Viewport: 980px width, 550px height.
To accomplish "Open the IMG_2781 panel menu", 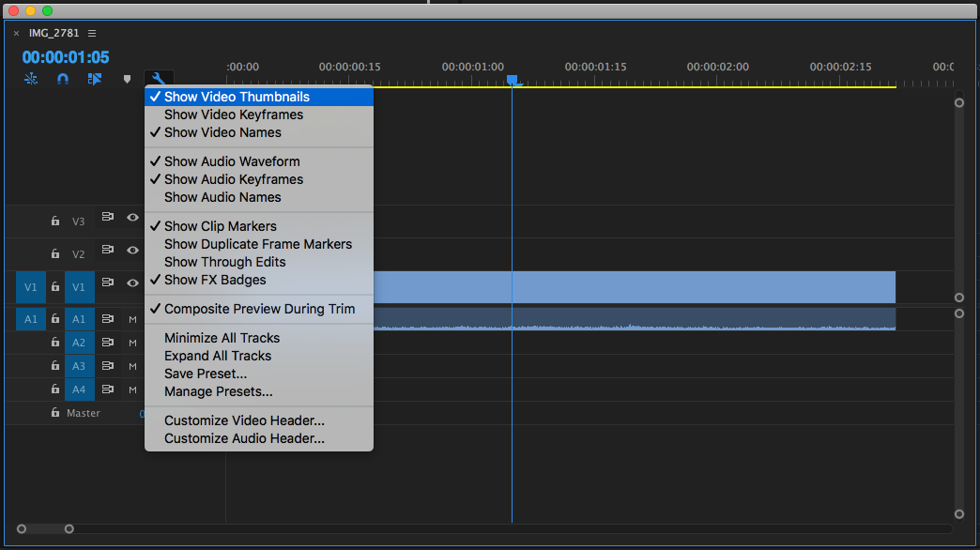I will (x=92, y=33).
